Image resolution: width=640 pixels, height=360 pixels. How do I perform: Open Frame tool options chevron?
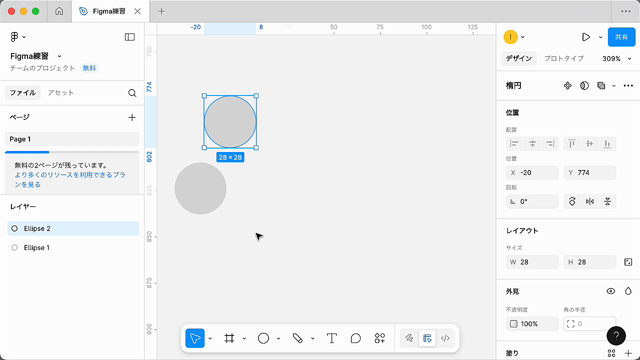(244, 338)
